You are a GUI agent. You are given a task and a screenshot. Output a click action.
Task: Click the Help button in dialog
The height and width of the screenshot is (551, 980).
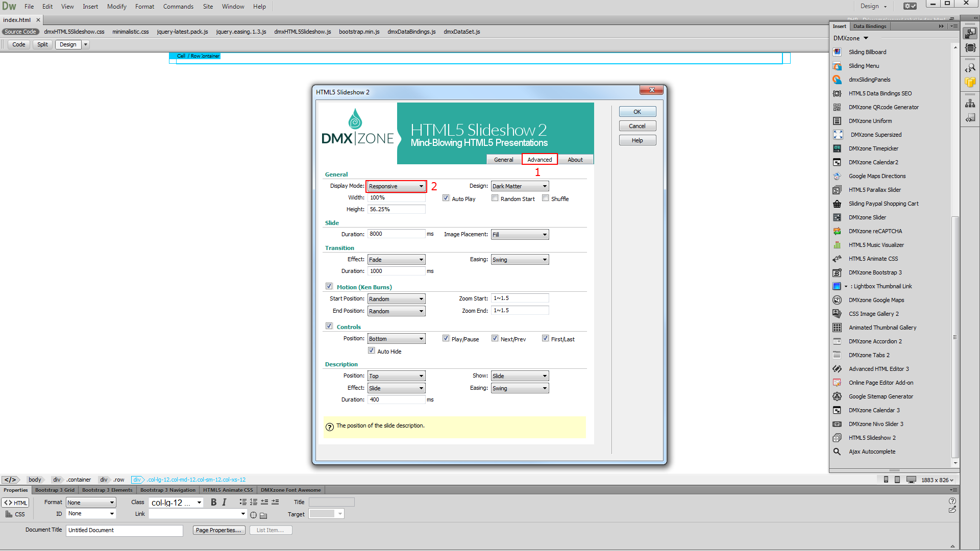(x=638, y=140)
